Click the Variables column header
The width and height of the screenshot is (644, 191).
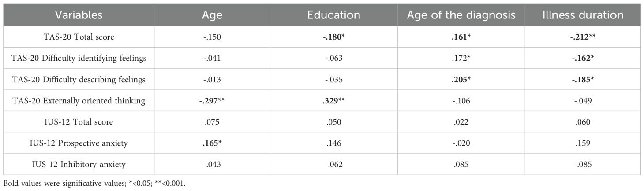click(79, 15)
